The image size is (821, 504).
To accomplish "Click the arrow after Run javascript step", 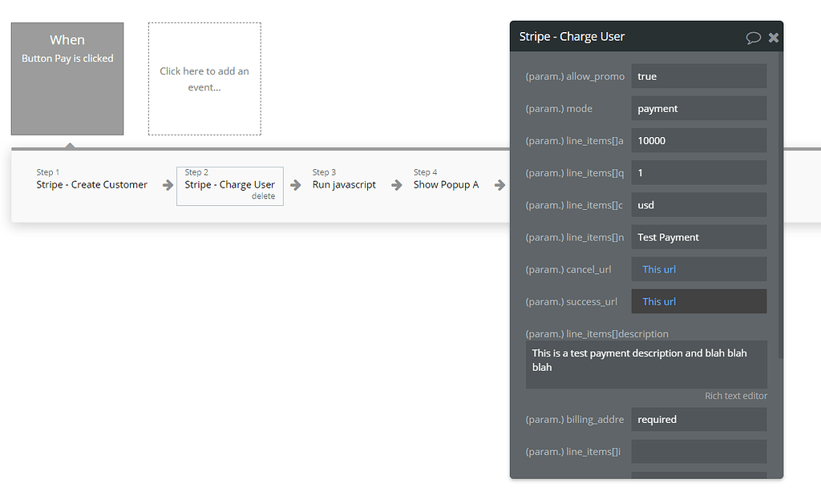I will (x=395, y=184).
